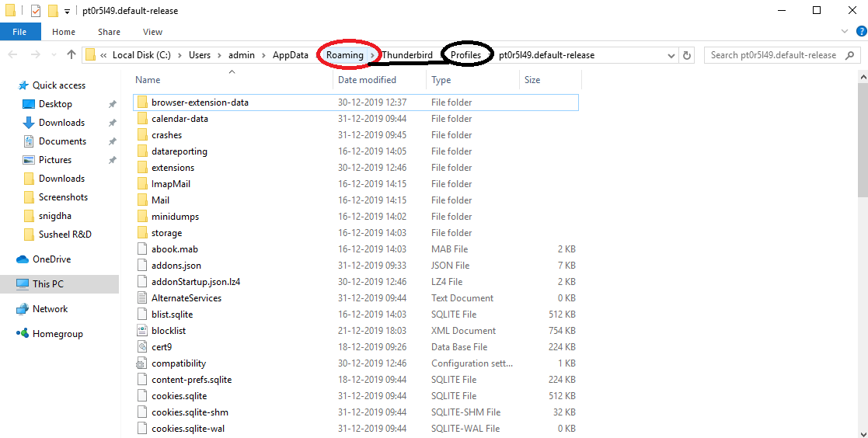
Task: Expand the breadcrumb arrow after Users
Action: [x=220, y=55]
